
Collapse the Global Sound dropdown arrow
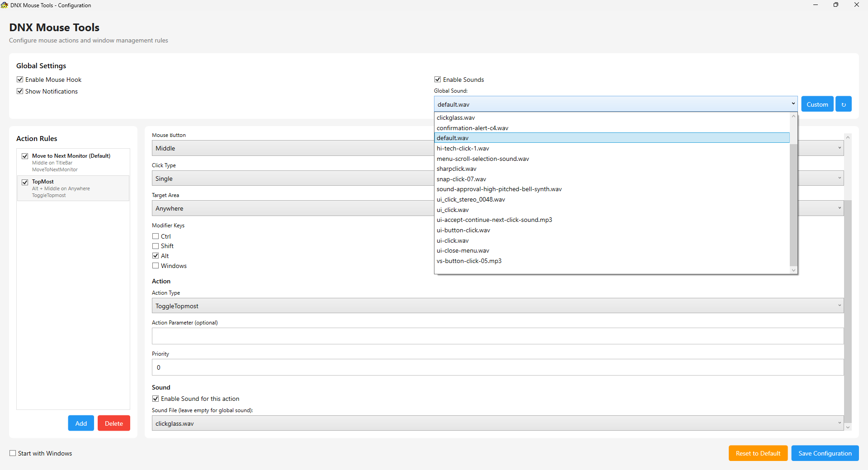point(793,104)
